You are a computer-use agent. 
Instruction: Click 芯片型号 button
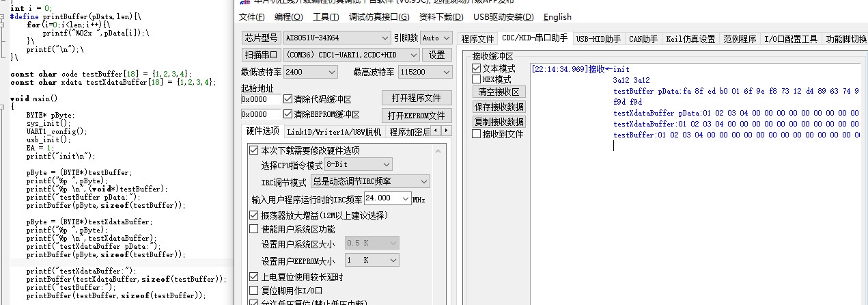pyautogui.click(x=262, y=38)
